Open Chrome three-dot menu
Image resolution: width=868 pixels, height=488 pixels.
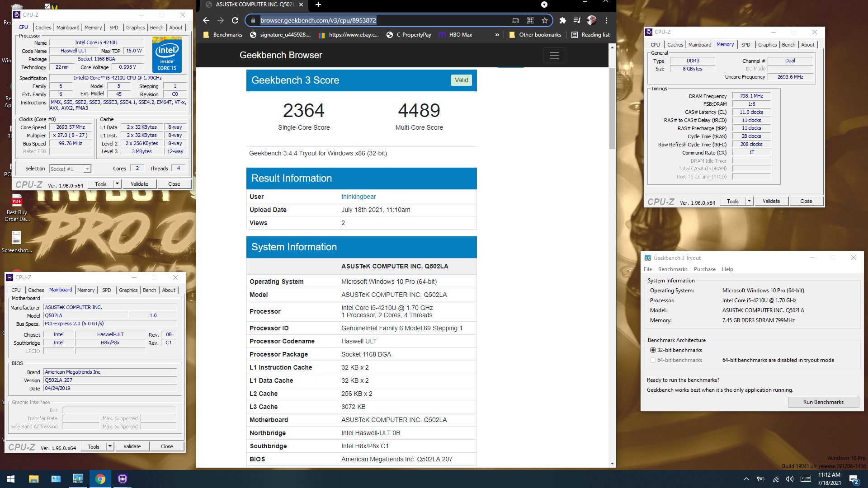[606, 20]
